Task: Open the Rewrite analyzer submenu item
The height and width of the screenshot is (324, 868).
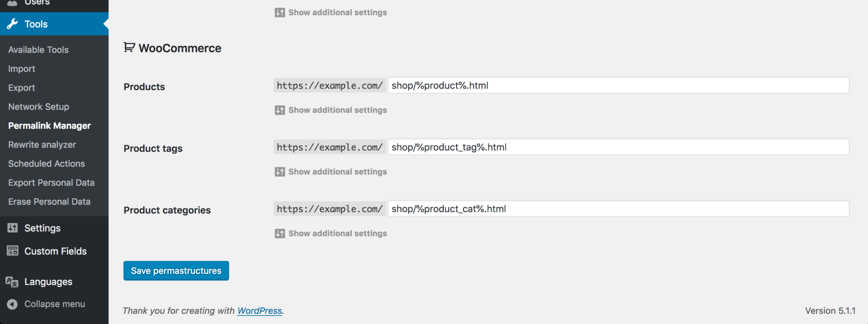Action: pyautogui.click(x=42, y=145)
